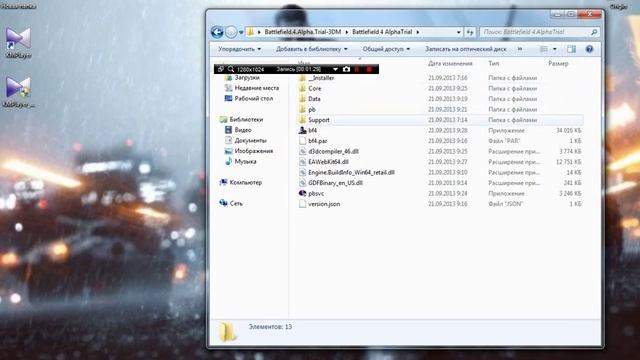The height and width of the screenshot is (360, 640).
Task: Open the Explorer help icon
Action: click(x=589, y=49)
